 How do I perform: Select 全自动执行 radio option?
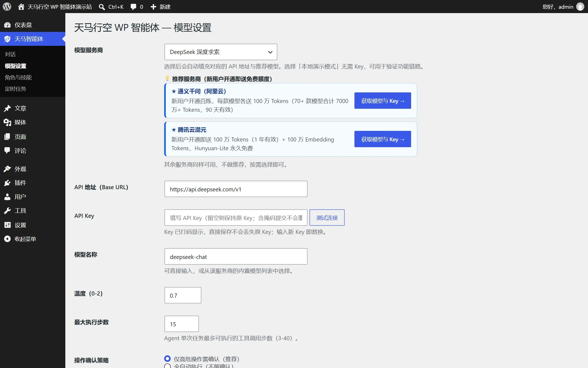[x=167, y=366]
